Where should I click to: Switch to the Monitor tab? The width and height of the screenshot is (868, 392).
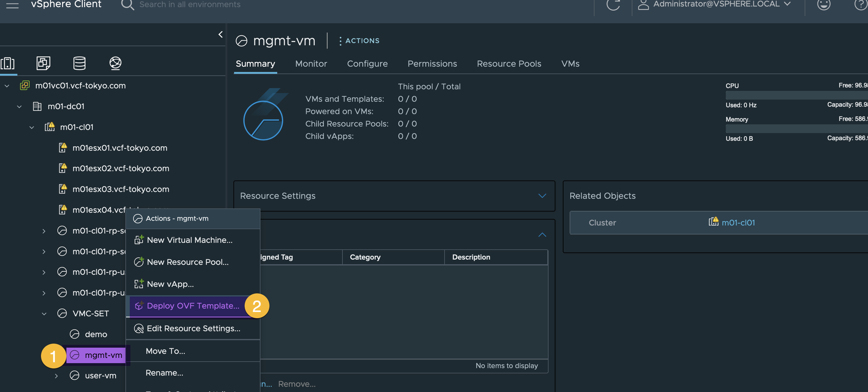click(x=311, y=64)
